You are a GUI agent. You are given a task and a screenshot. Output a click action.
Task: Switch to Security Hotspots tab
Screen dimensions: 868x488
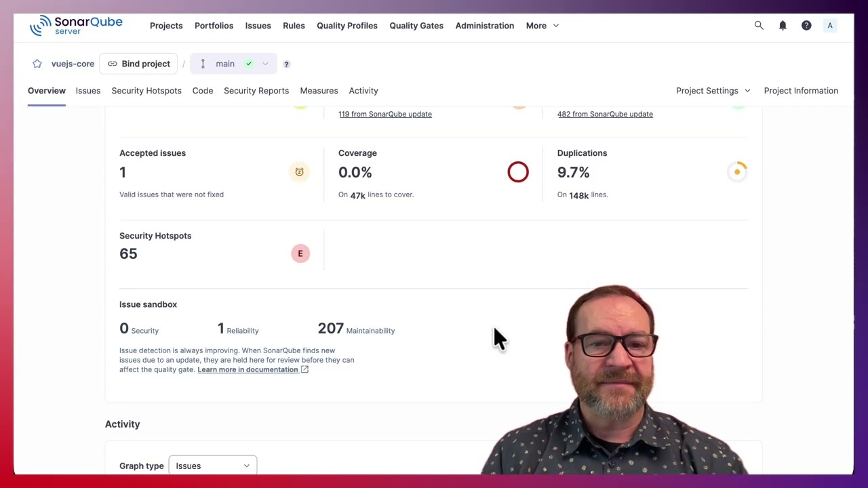(146, 91)
